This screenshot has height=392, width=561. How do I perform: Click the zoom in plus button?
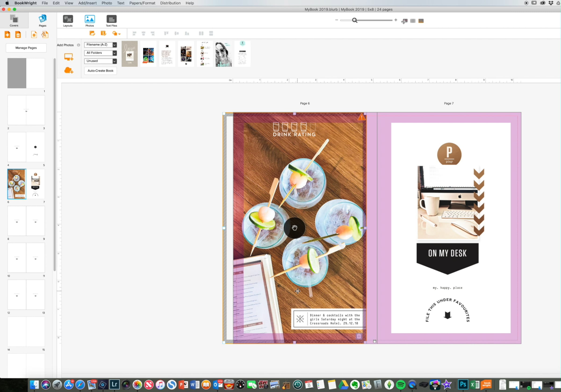point(396,20)
